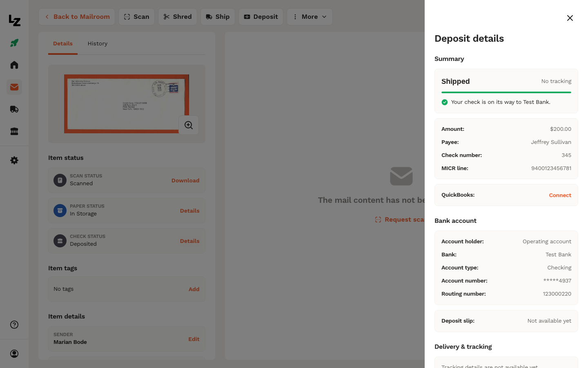Image resolution: width=588 pixels, height=368 pixels.
Task: Switch to the Details tab
Action: coord(63,44)
